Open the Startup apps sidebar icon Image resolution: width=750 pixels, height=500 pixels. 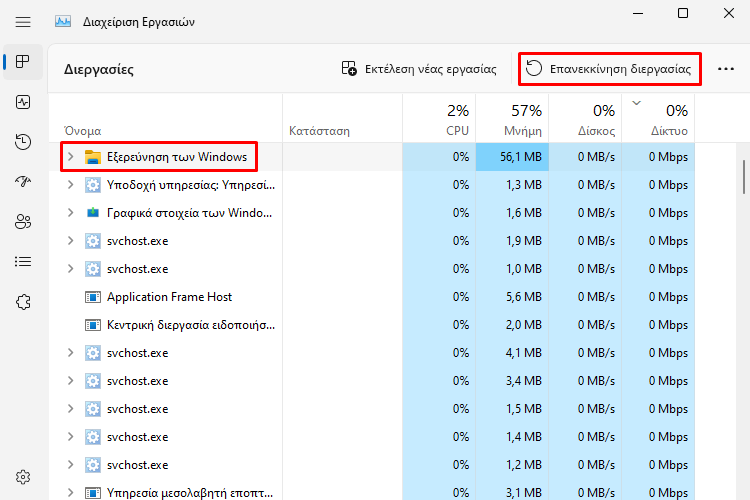coord(22,181)
